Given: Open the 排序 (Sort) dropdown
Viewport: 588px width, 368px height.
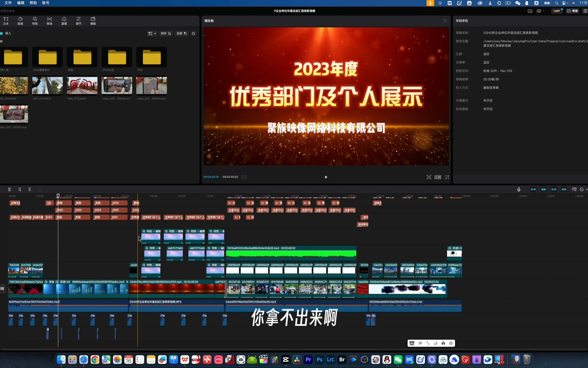Looking at the screenshot, I should coord(166,33).
